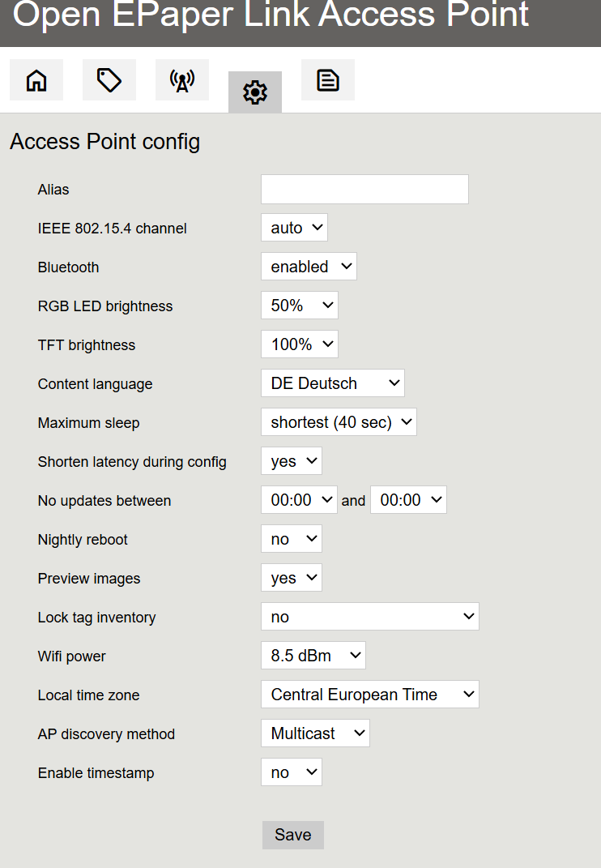Click the Home icon in the navigation bar
601x868 pixels.
(36, 79)
